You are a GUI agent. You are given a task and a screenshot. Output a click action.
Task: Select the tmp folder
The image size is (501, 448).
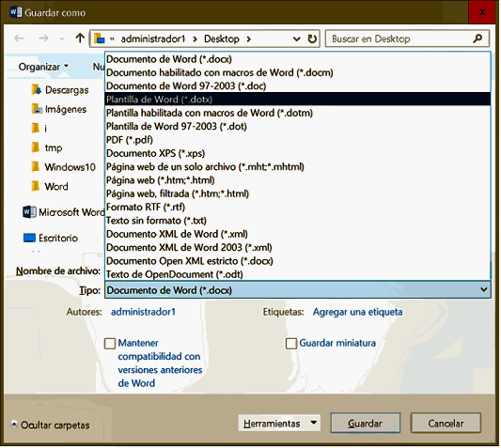[x=47, y=147]
